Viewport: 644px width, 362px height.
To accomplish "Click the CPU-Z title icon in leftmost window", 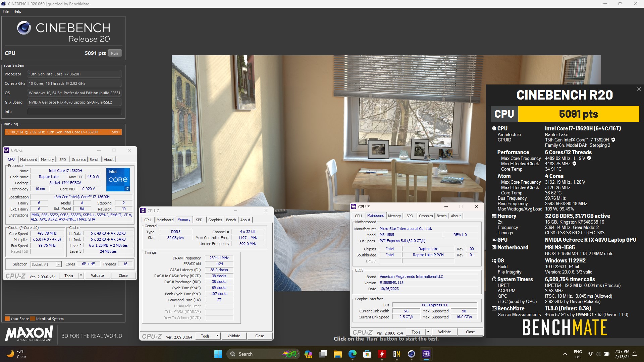I will coord(6,150).
